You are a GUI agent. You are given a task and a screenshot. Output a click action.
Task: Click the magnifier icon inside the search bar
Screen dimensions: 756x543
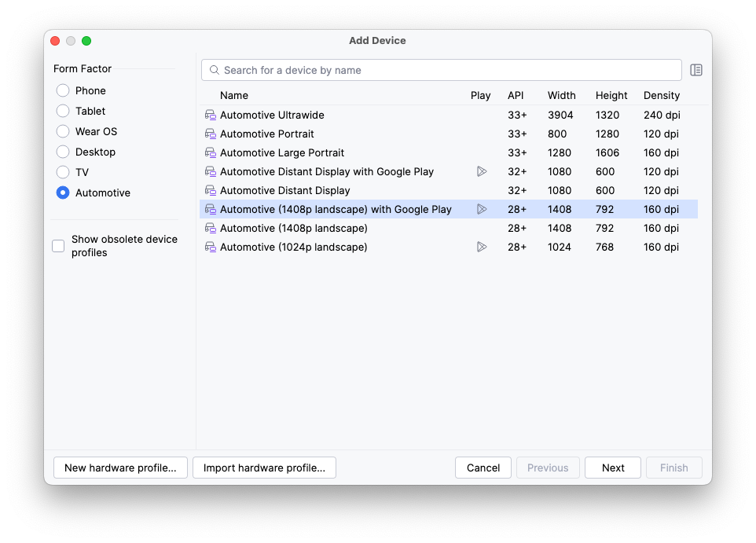pos(214,70)
